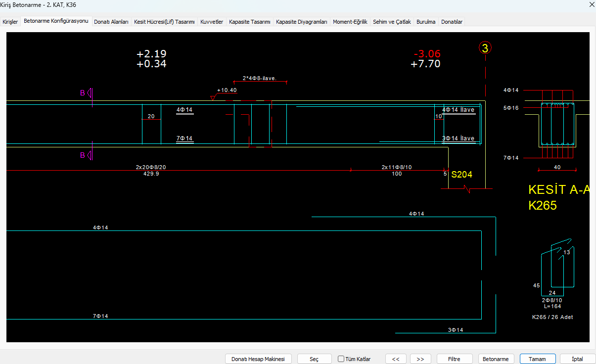Go to the Kuvvetler tab
This screenshot has width=596, height=364.
[212, 22]
